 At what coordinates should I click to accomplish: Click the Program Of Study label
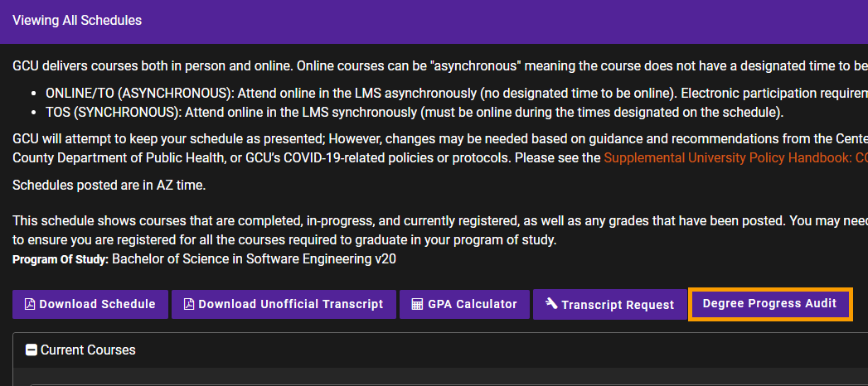click(61, 259)
